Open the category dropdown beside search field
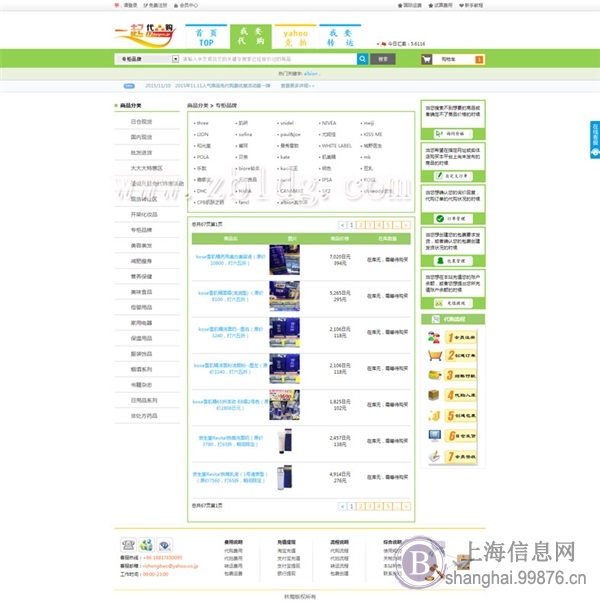This screenshot has width=600, height=603. [175, 59]
